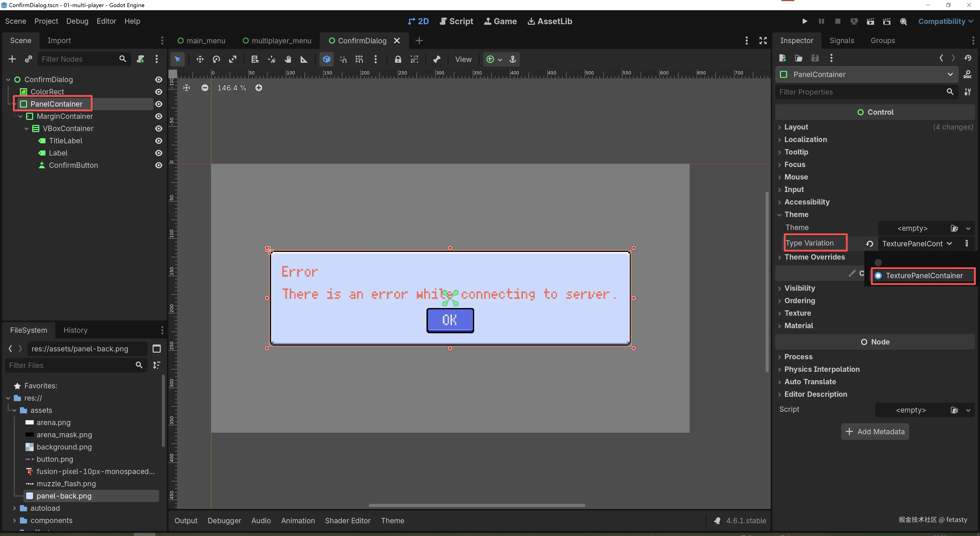This screenshot has height=536, width=980.
Task: Expand the Layout property section
Action: 796,127
